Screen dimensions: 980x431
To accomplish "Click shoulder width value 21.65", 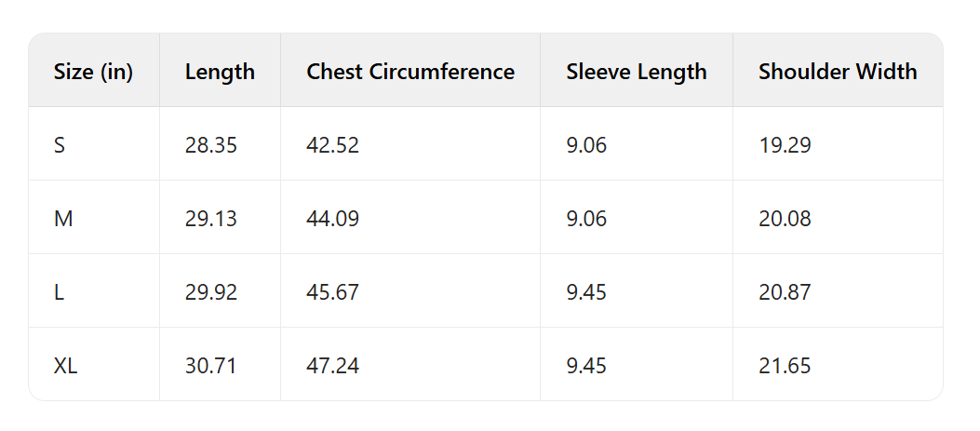I will coord(785,366).
